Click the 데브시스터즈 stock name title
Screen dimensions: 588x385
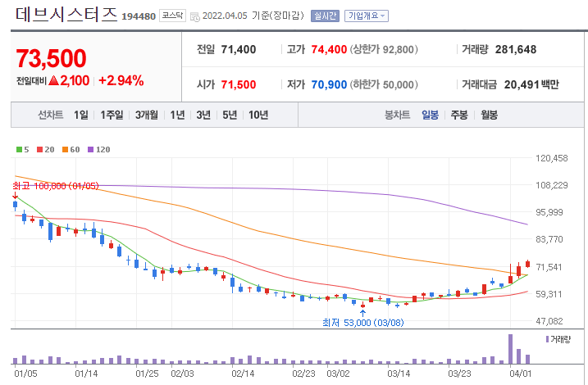[x=66, y=15]
